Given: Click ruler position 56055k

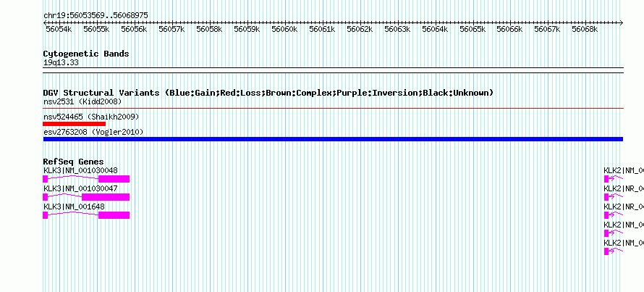Looking at the screenshot, I should 96,30.
